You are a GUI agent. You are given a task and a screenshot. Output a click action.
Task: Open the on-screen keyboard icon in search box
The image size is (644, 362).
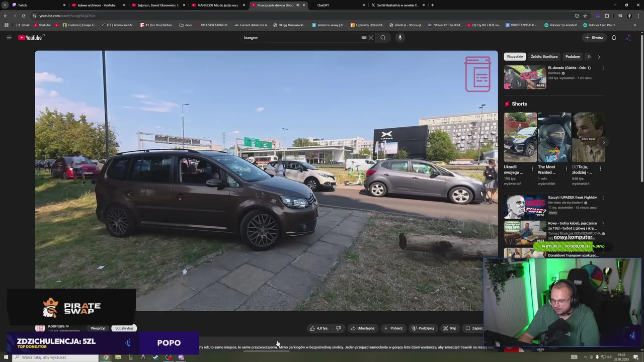point(364,38)
